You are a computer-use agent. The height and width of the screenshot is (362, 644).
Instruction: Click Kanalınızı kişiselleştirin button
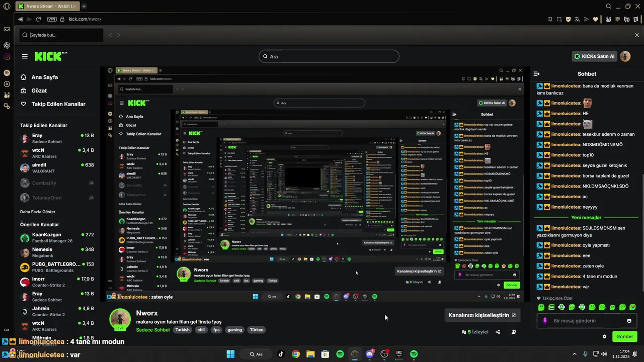point(482,315)
